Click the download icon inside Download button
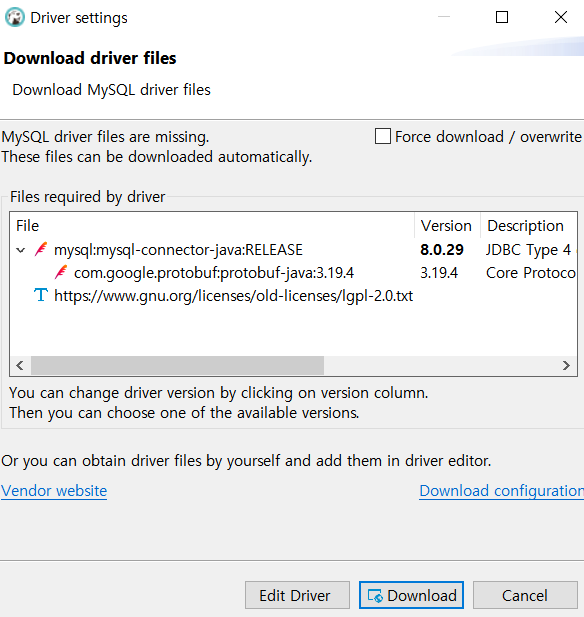This screenshot has height=617, width=584. point(375,595)
